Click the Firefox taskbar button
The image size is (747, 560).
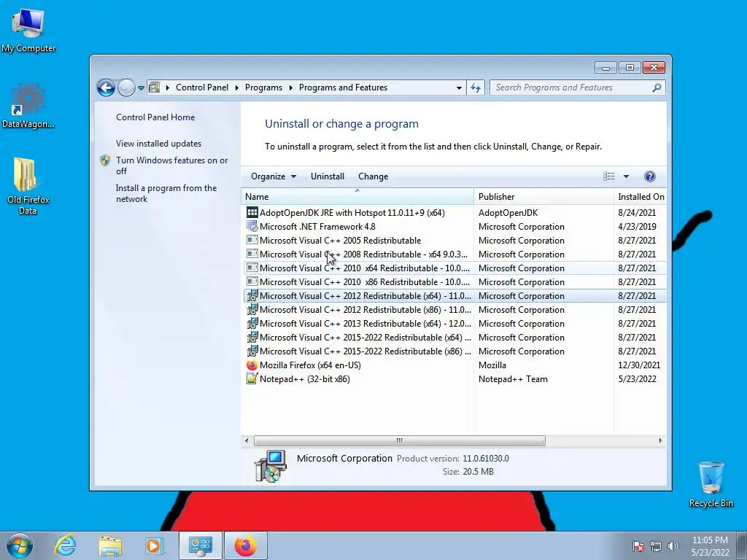245,545
